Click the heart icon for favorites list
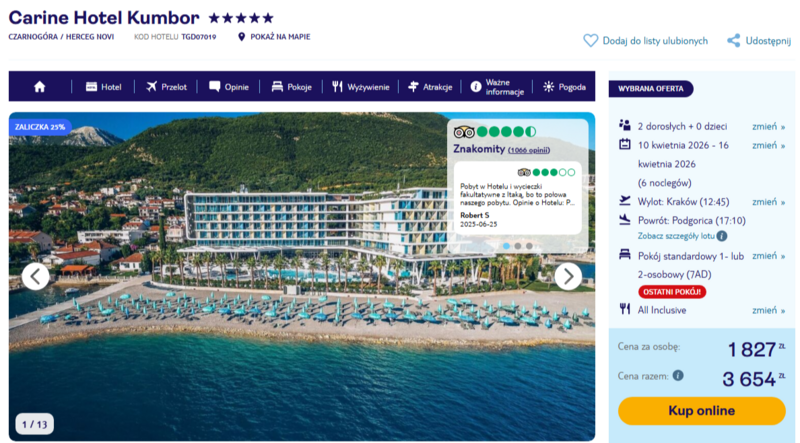The width and height of the screenshot is (800, 443). pyautogui.click(x=590, y=41)
